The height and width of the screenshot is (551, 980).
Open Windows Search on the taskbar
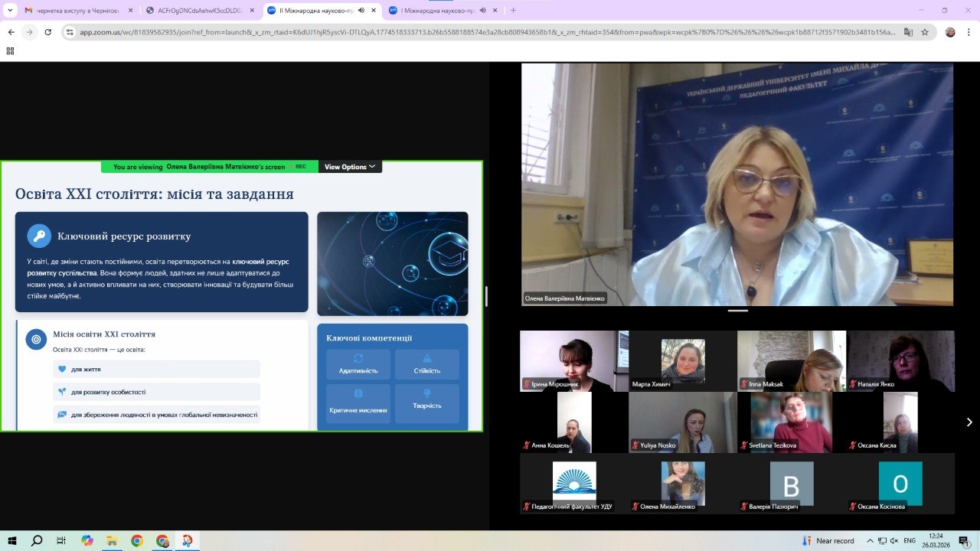click(x=37, y=540)
